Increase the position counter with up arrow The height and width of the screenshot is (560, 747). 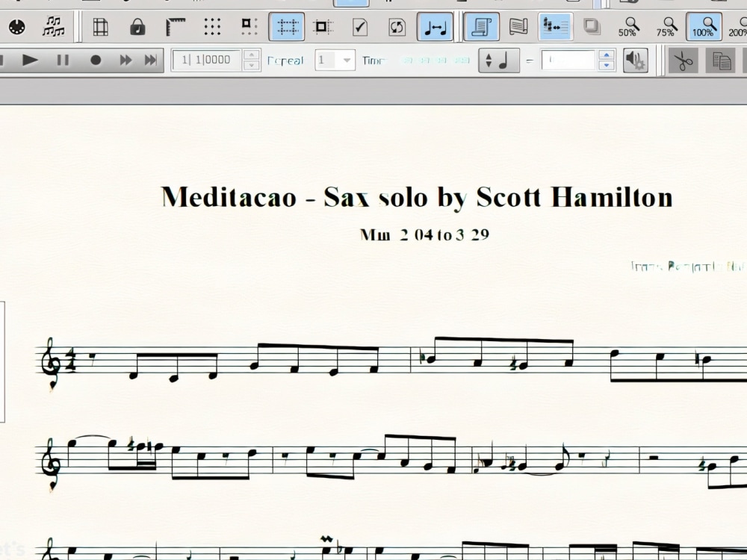(x=251, y=55)
